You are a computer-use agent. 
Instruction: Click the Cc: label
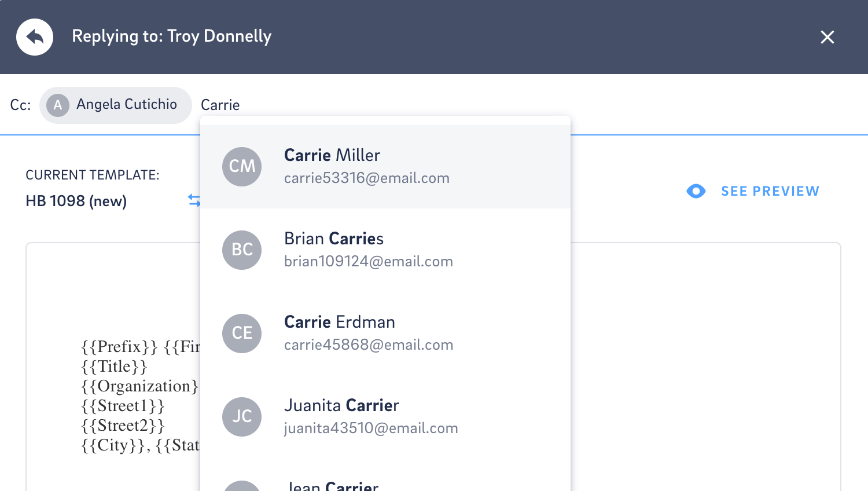pos(20,105)
